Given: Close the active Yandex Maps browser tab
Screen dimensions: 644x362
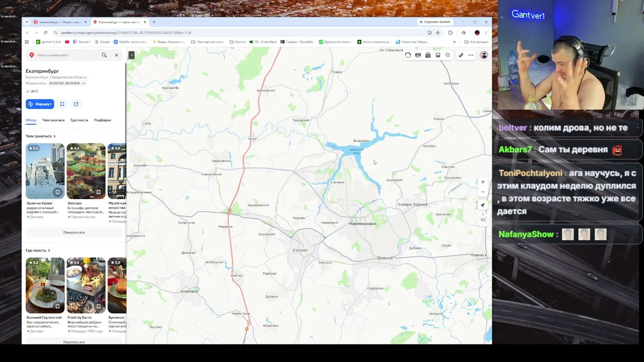Looking at the screenshot, I should (145, 22).
